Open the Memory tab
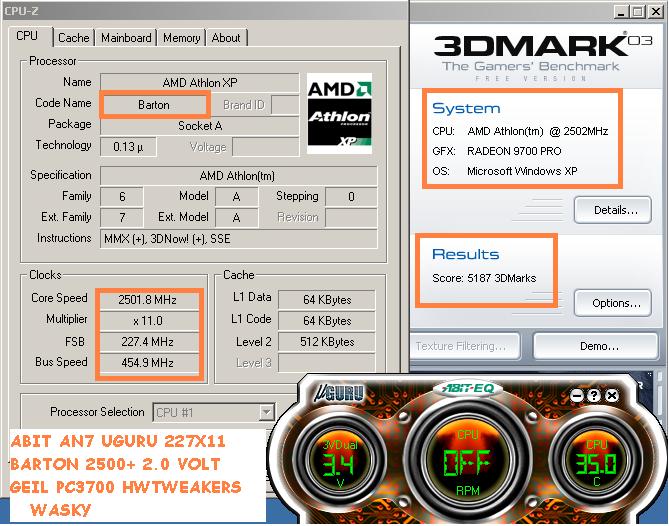Screen dimensions: 669x526 pos(181,38)
